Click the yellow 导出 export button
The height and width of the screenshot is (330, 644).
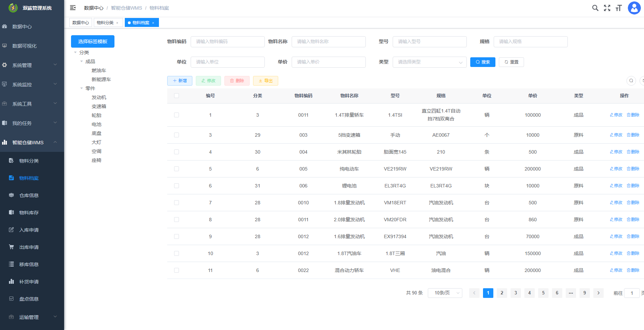pos(265,81)
